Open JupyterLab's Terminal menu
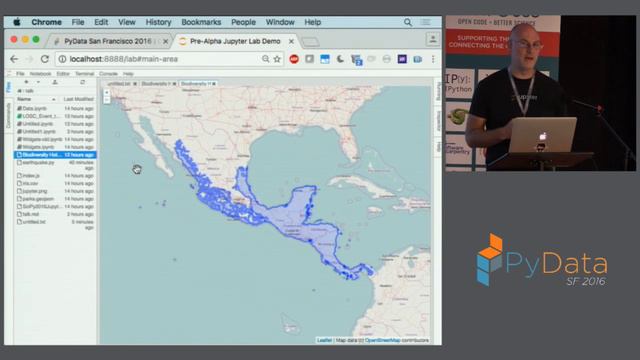Viewport: 640px width, 360px height. (x=84, y=74)
